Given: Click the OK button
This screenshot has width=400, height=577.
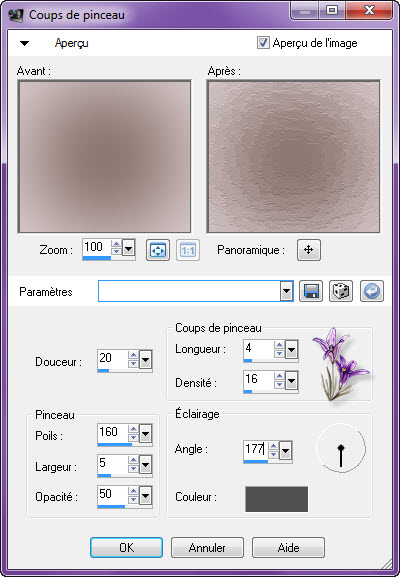Looking at the screenshot, I should click(126, 548).
